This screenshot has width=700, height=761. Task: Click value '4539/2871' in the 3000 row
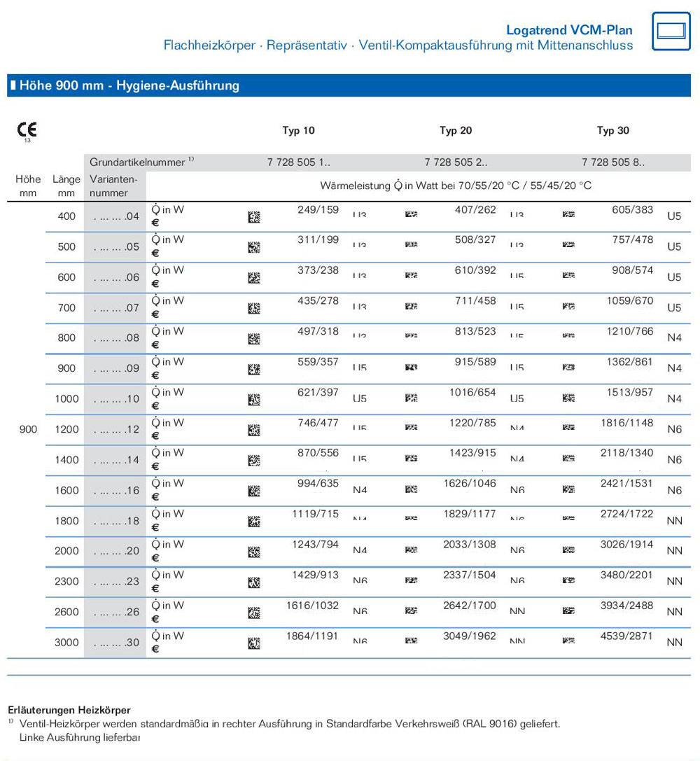626,636
